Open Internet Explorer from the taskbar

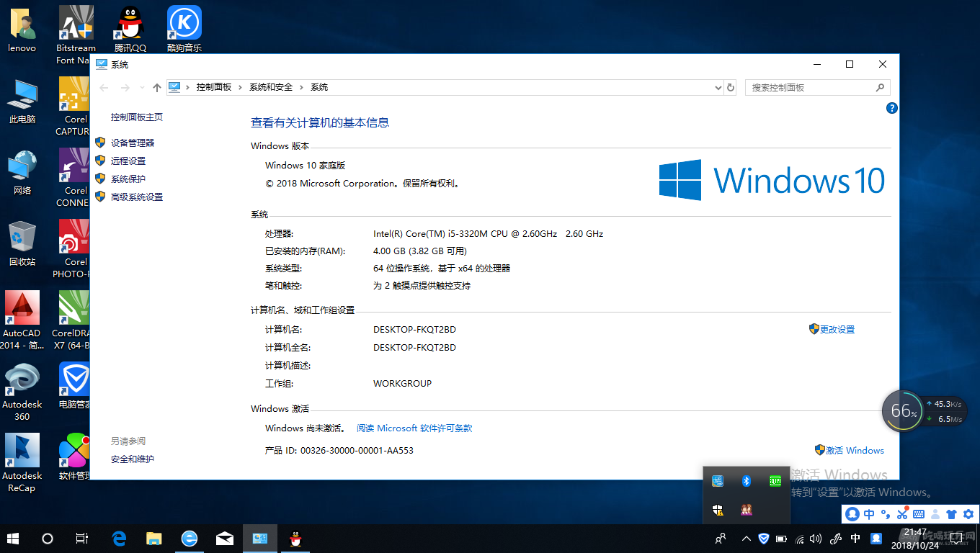(189, 538)
